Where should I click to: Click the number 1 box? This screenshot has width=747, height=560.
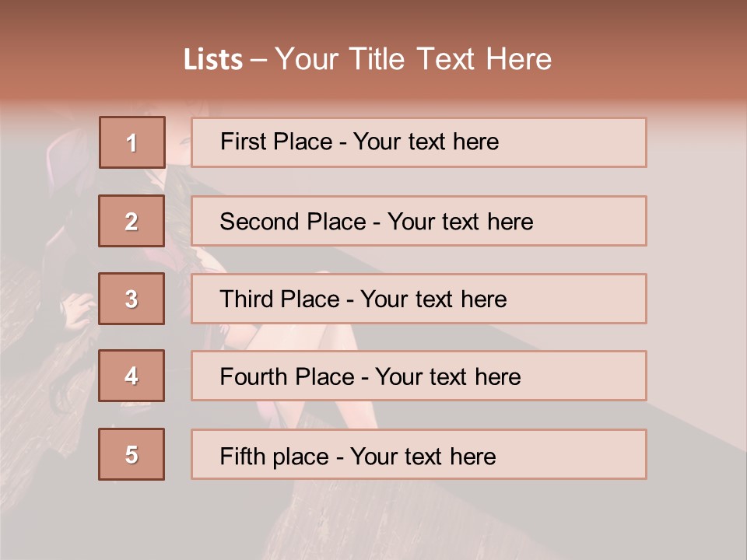[x=132, y=142]
